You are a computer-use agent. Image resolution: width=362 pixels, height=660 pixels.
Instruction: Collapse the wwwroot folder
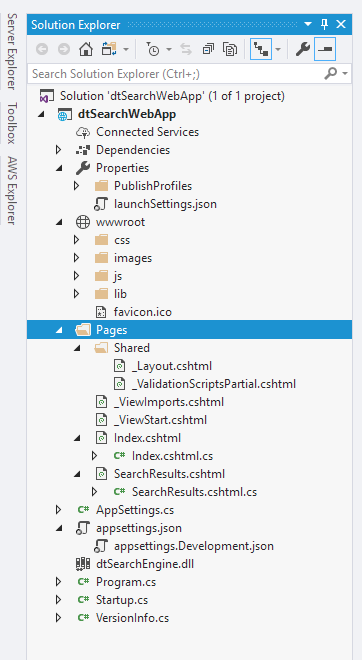coord(59,222)
